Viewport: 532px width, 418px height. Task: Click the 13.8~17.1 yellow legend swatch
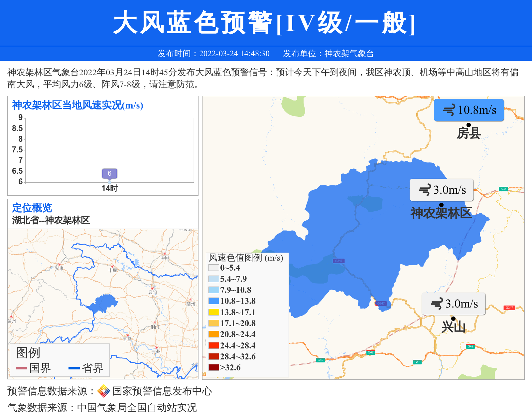213,312
